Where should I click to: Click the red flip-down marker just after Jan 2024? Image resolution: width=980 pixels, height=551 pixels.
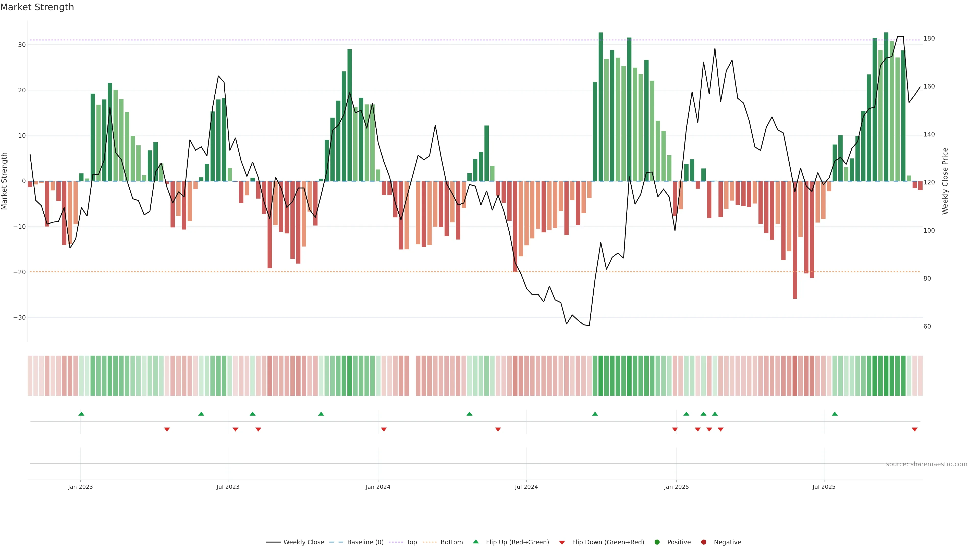tap(384, 429)
